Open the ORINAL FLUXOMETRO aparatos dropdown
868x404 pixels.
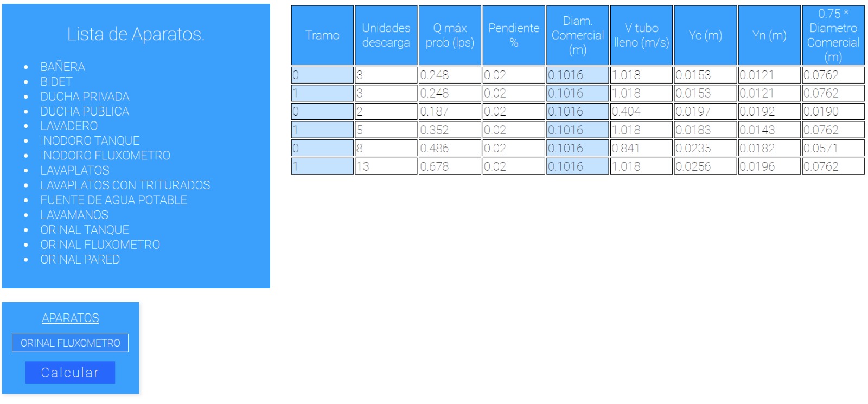pyautogui.click(x=70, y=343)
